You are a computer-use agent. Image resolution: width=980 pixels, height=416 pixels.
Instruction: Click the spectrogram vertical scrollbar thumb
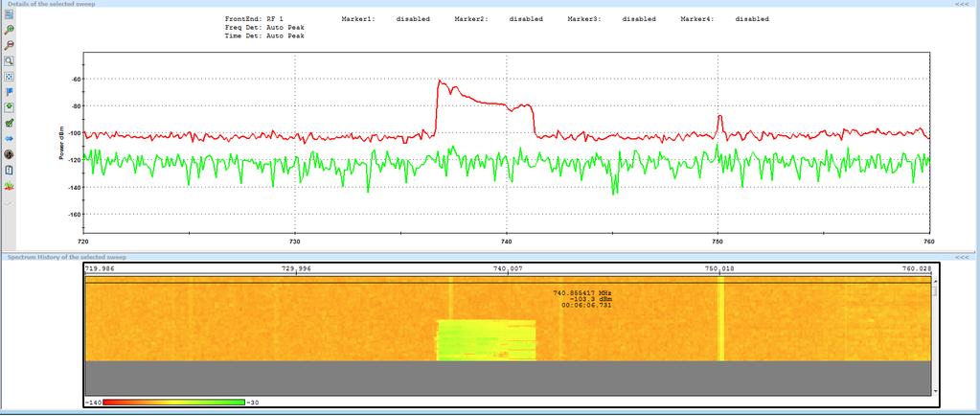point(936,292)
